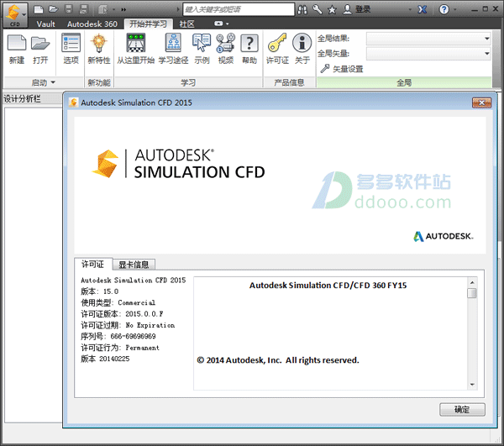The width and height of the screenshot is (504, 446).
Task: Click the 关于 info icon in ribbon
Action: coord(302,49)
